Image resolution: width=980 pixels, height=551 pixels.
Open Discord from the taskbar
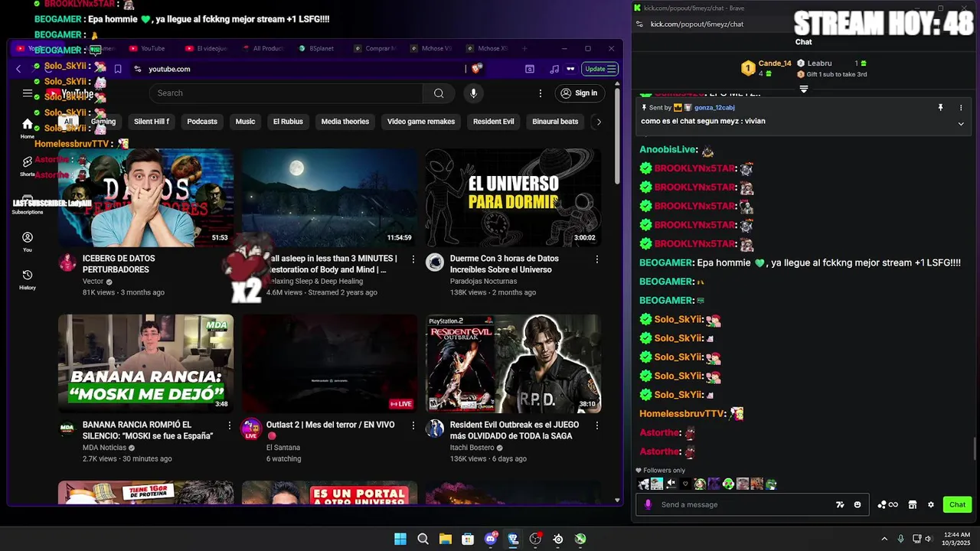(491, 540)
